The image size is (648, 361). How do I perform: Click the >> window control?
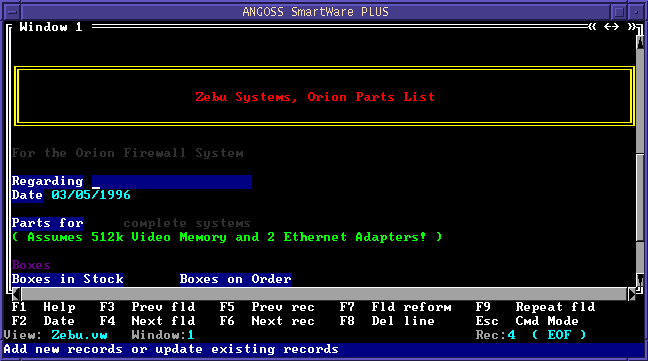coord(631,27)
